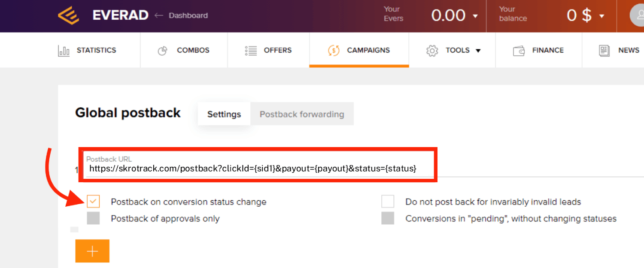644x268 pixels.
Task: Expand the Your Evers dropdown arrow
Action: (475, 16)
